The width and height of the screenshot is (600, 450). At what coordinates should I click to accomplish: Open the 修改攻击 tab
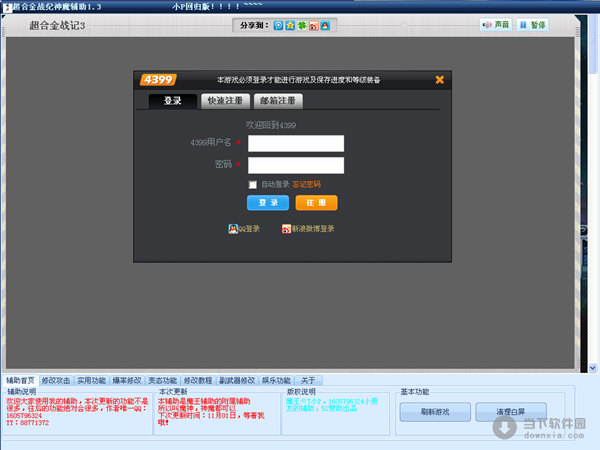(x=56, y=381)
